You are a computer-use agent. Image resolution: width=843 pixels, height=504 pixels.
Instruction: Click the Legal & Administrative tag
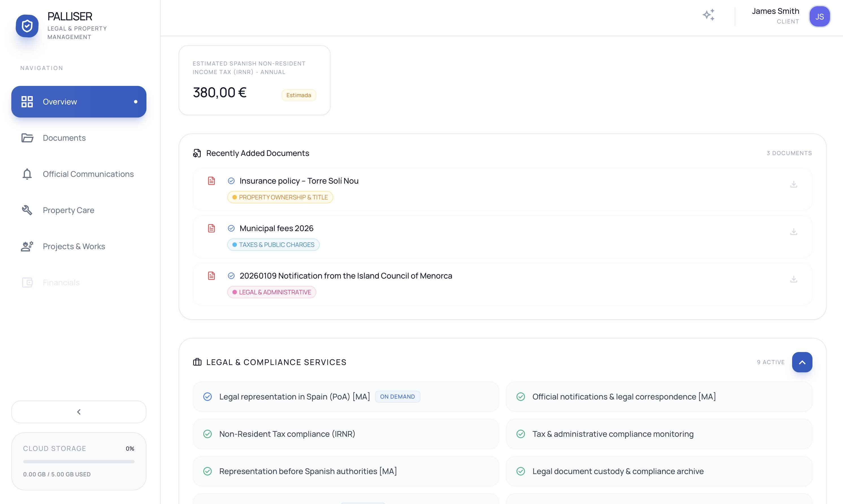point(271,292)
